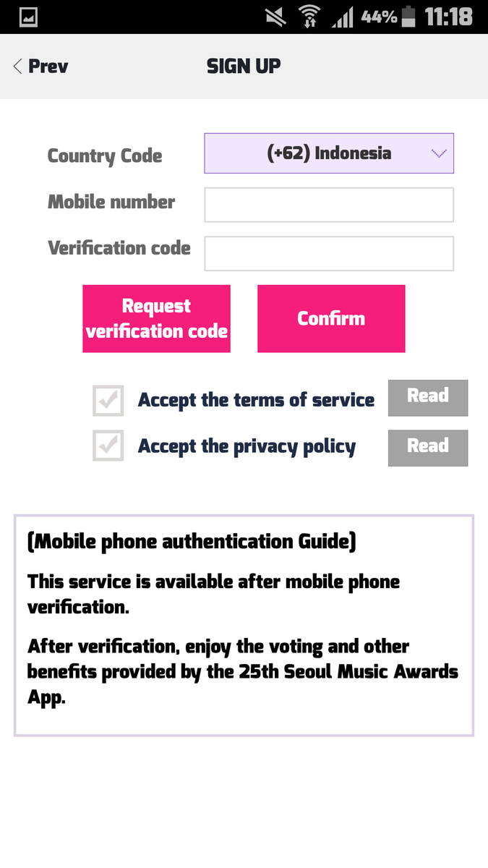Go back using Prev

(40, 67)
